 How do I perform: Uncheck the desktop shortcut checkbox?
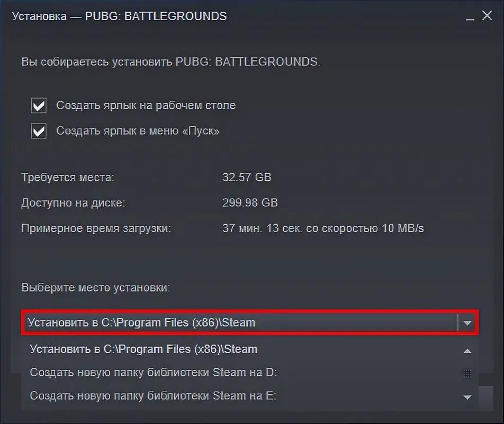point(39,105)
